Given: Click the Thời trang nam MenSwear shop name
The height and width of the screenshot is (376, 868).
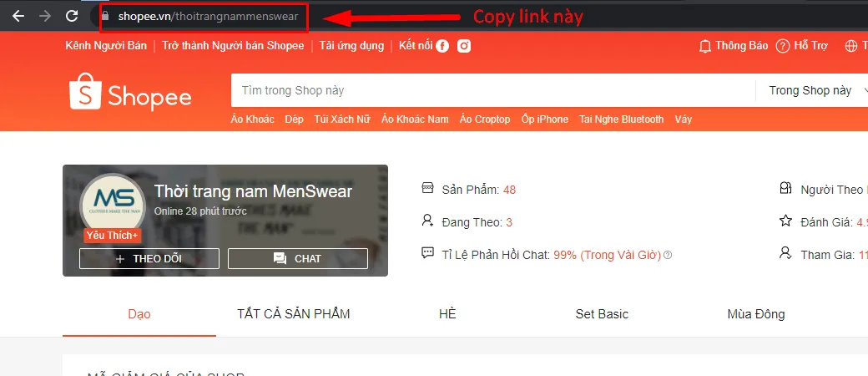Looking at the screenshot, I should [x=253, y=192].
